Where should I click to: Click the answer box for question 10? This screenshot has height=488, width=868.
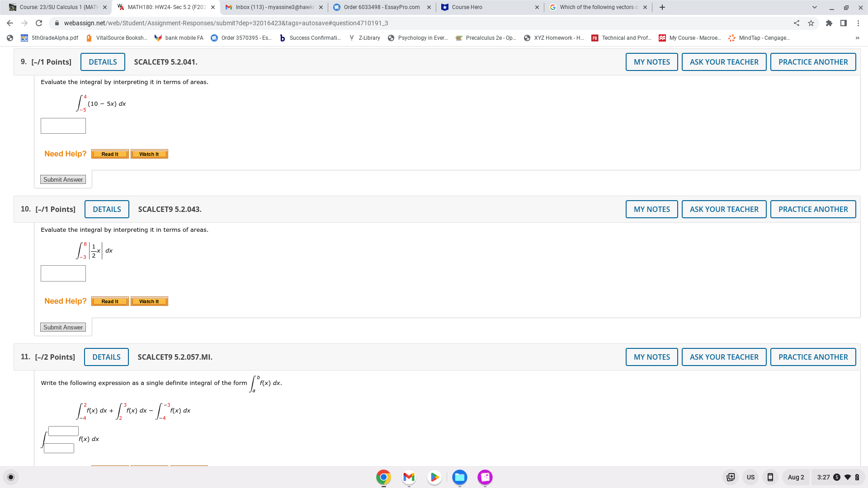pos(63,273)
